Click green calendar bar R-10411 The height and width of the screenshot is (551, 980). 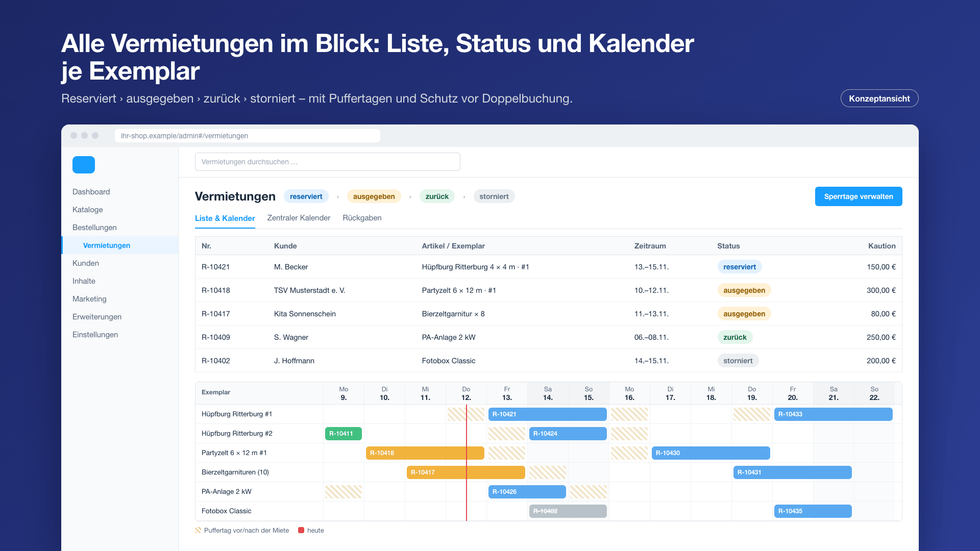coord(344,434)
